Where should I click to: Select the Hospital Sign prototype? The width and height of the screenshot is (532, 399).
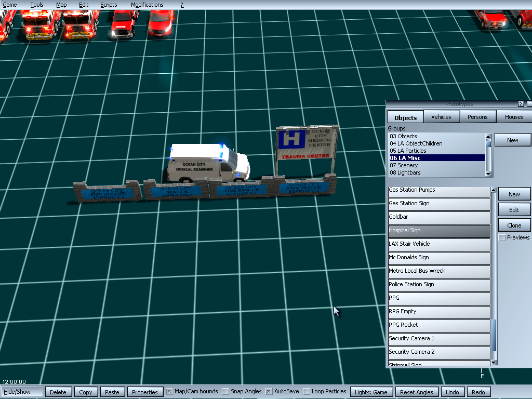[439, 231]
